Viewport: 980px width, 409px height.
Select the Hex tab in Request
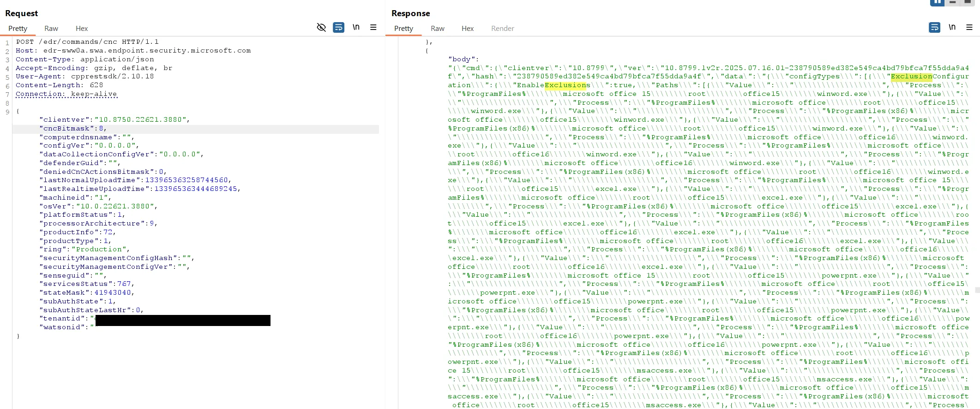point(82,29)
